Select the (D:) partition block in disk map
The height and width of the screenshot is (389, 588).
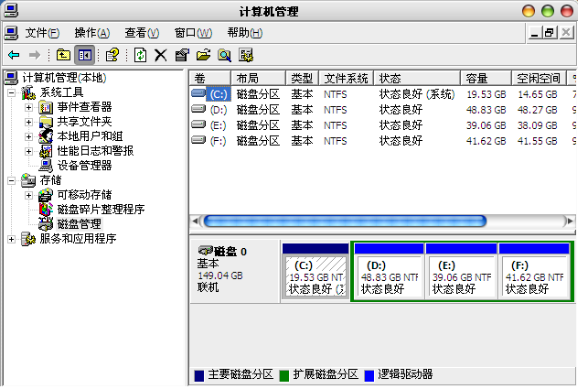(389, 275)
